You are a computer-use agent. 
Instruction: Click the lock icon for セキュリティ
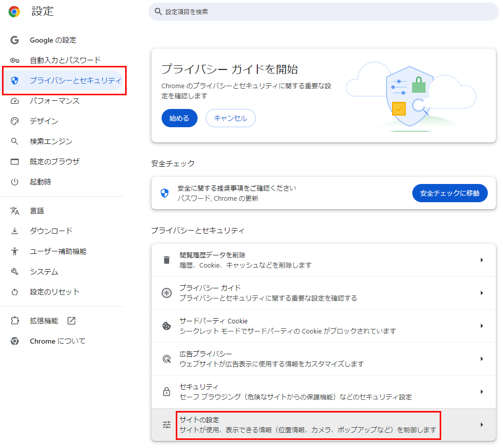click(x=167, y=392)
